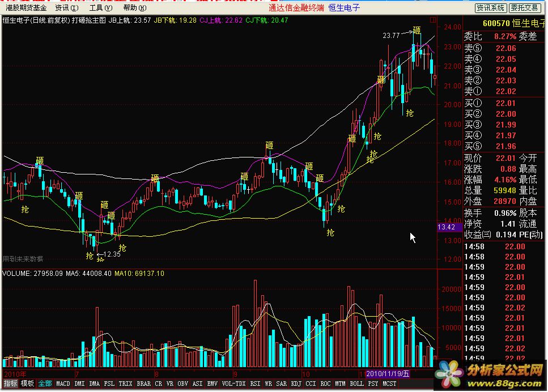Switch to MTM indicator
The height and width of the screenshot is (392, 548).
[x=340, y=384]
